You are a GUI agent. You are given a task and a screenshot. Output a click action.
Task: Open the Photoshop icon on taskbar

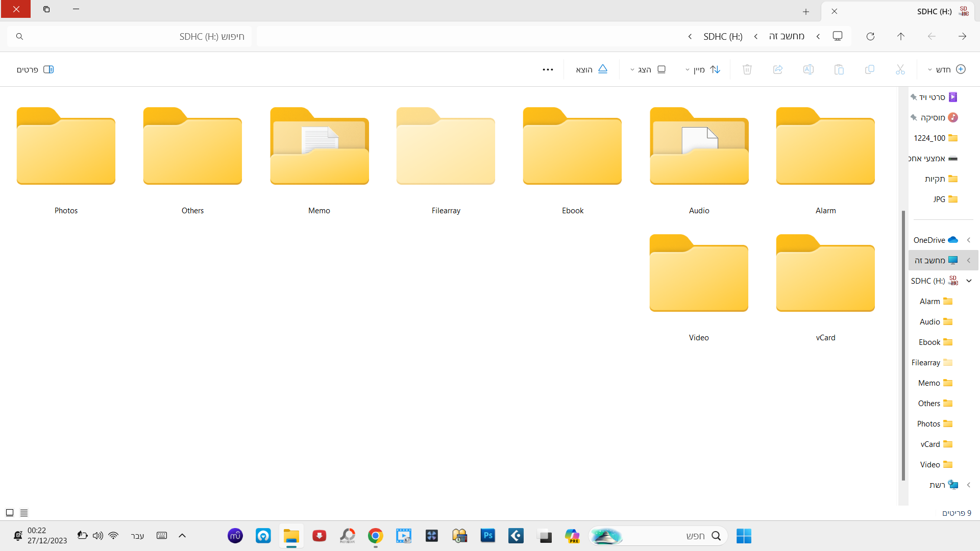click(x=488, y=536)
